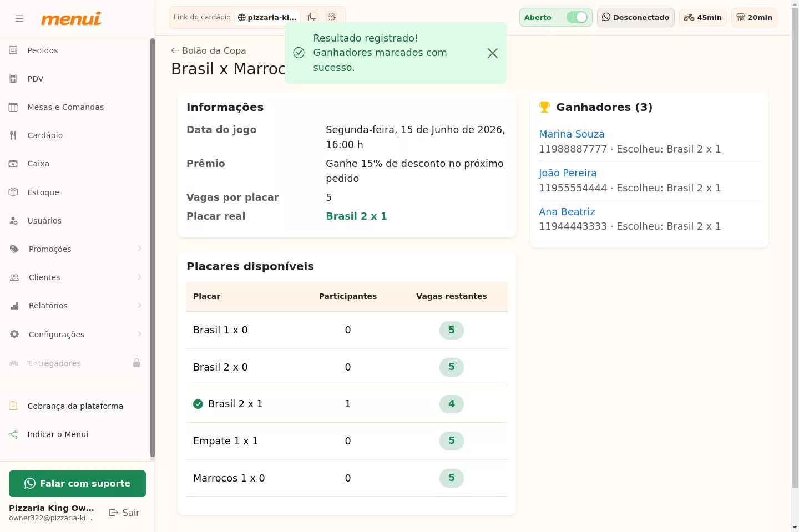Expand the Relatórios submenu chevron
Viewport: 799px width, 532px height.
pos(140,305)
